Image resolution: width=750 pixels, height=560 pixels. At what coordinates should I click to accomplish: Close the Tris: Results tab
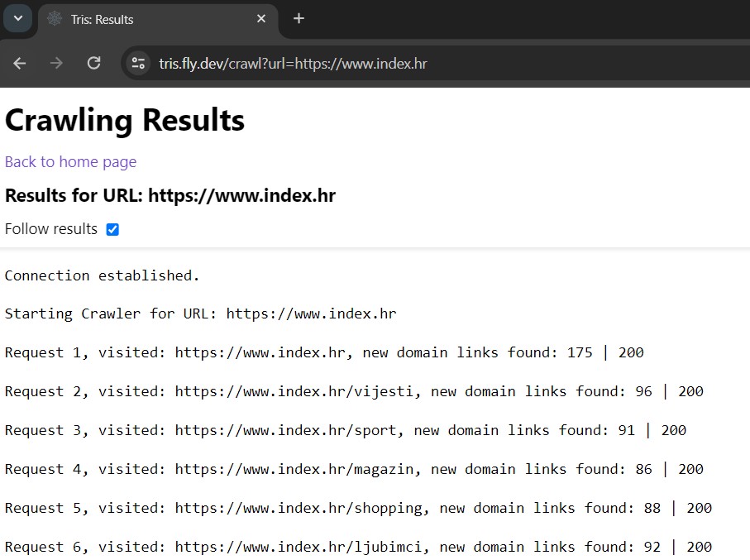pos(261,19)
